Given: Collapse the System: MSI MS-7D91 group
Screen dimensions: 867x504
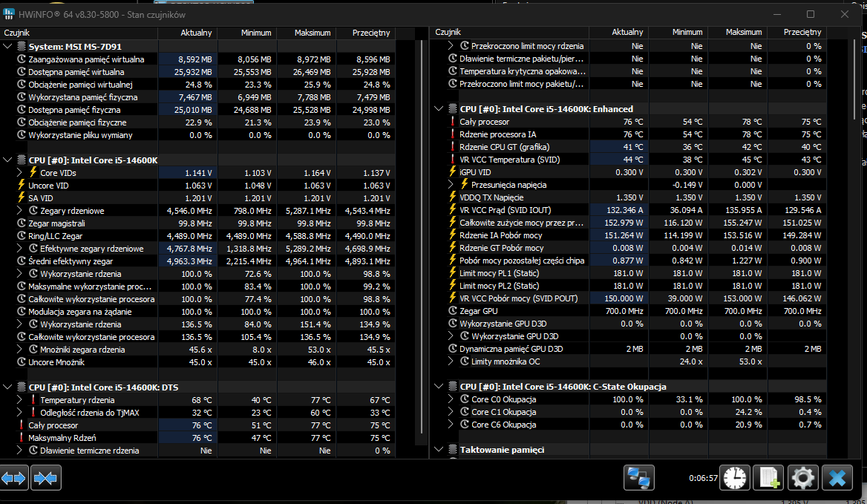Looking at the screenshot, I should pos(7,47).
